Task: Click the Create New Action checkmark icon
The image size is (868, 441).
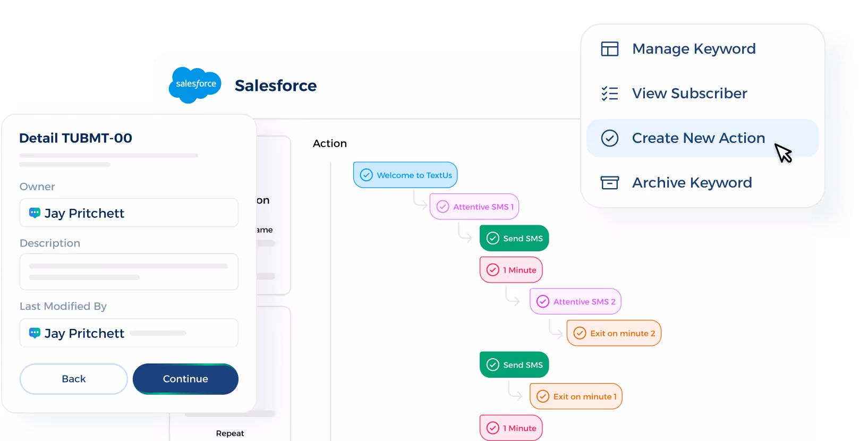Action: 609,138
